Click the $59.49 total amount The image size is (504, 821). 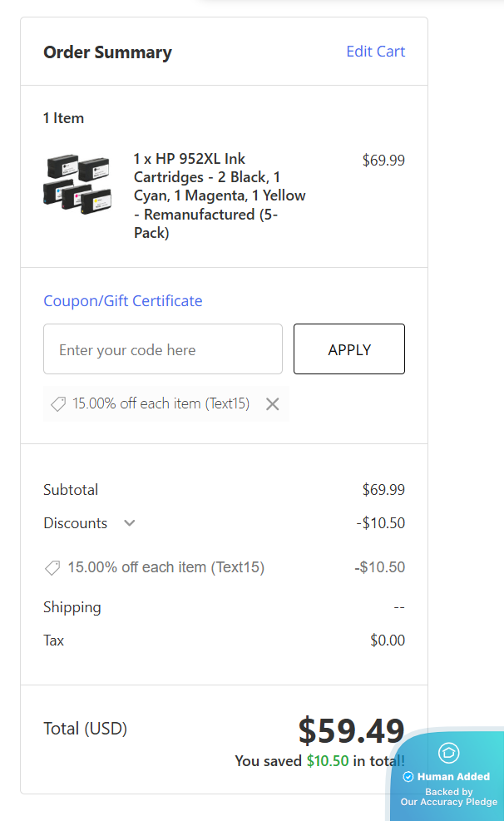[x=351, y=730]
